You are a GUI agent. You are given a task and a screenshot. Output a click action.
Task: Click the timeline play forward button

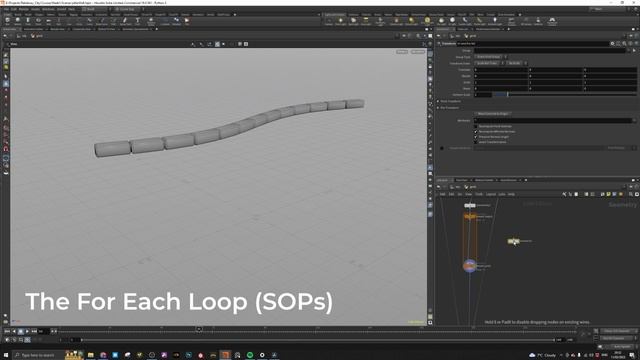pos(27,331)
